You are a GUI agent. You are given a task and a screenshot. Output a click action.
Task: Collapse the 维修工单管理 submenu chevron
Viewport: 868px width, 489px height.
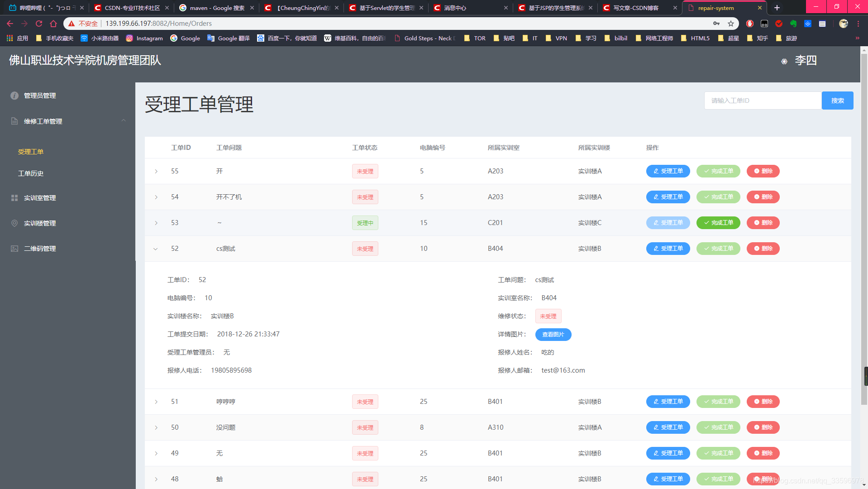point(124,120)
